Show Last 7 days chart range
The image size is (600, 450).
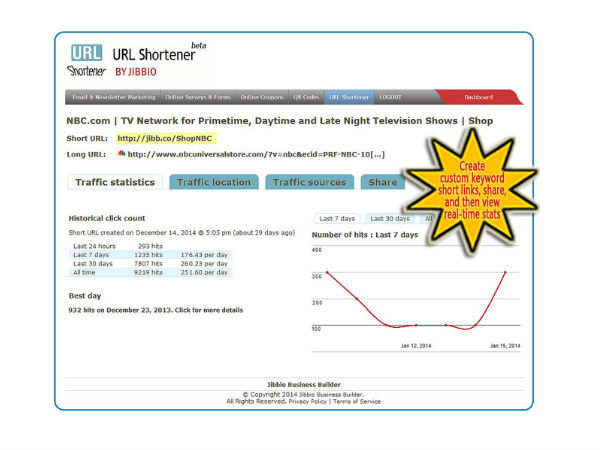coord(337,218)
